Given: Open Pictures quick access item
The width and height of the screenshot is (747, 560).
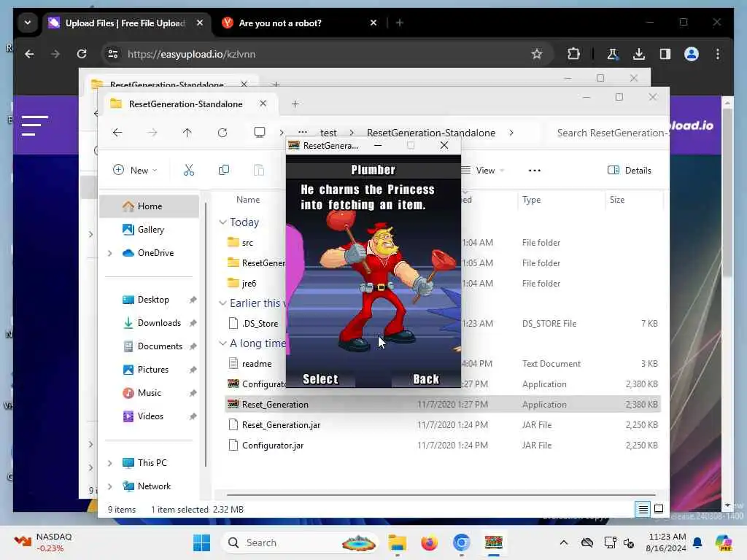Looking at the screenshot, I should (x=152, y=370).
